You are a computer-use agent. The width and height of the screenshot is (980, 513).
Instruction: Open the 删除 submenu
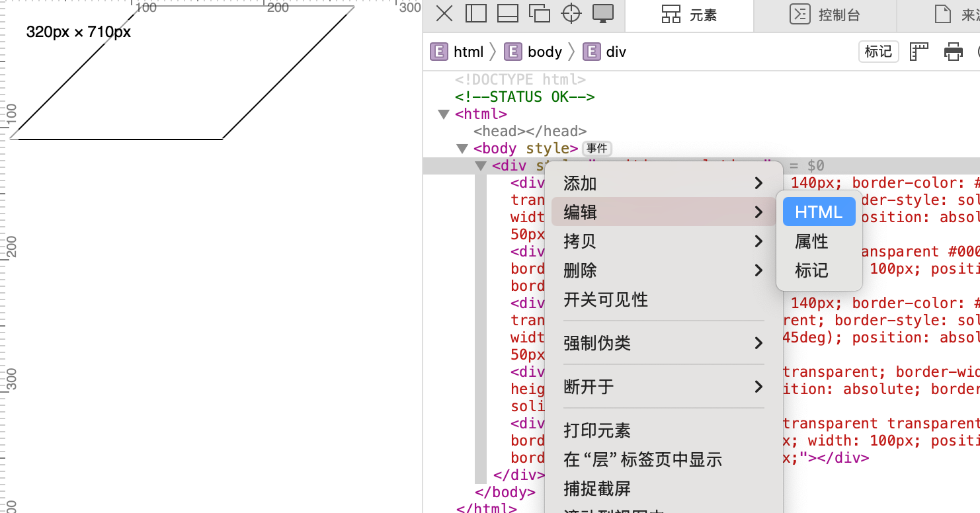[663, 270]
